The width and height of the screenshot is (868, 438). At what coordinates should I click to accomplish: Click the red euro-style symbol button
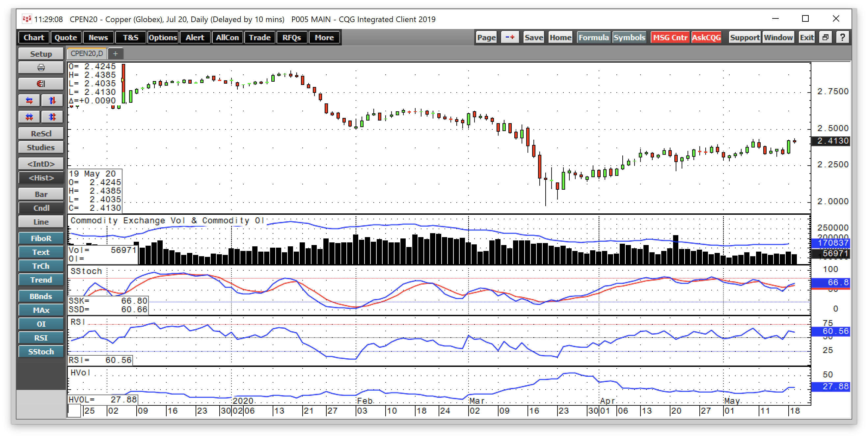pos(41,84)
